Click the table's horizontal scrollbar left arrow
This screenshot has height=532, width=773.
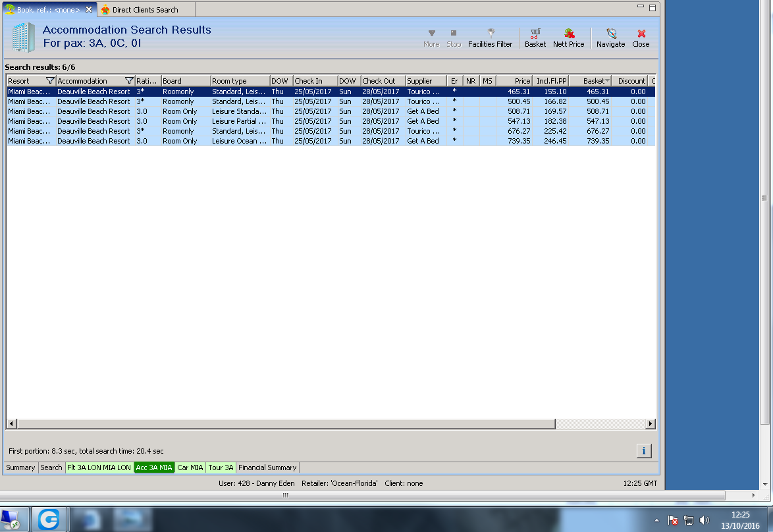pos(11,423)
